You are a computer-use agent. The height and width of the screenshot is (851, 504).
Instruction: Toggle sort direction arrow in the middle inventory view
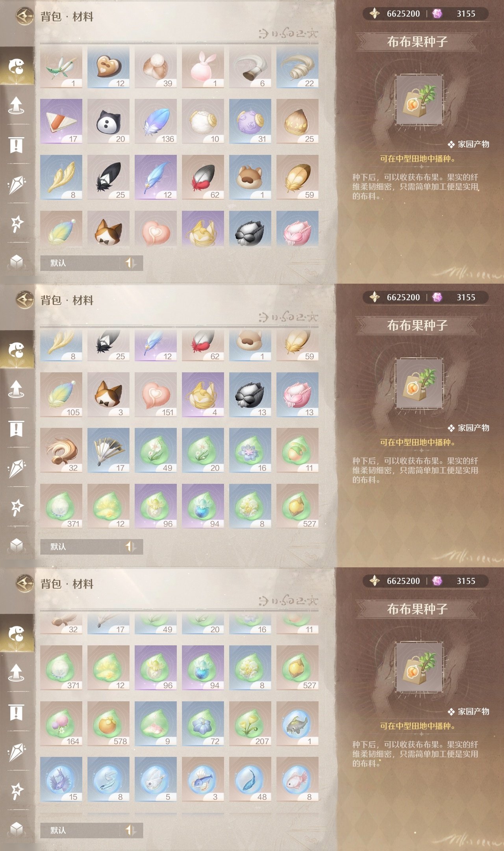(x=130, y=546)
